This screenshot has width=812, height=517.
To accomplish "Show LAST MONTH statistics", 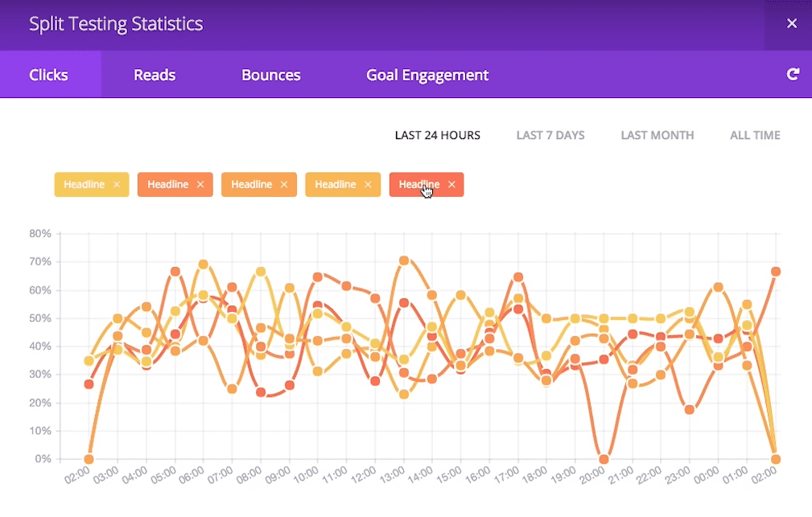I will point(657,135).
